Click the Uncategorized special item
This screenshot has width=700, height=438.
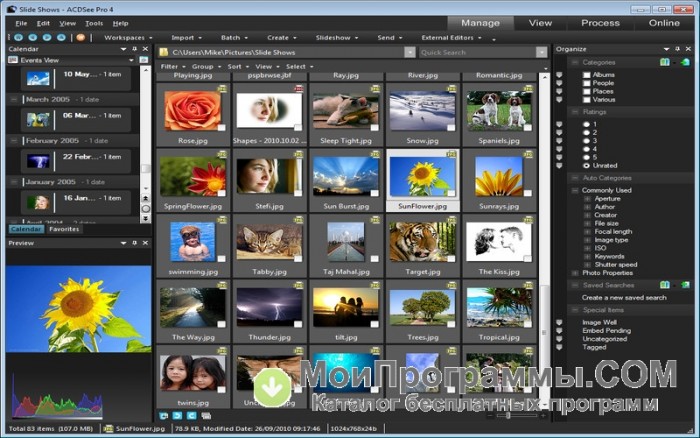(604, 339)
